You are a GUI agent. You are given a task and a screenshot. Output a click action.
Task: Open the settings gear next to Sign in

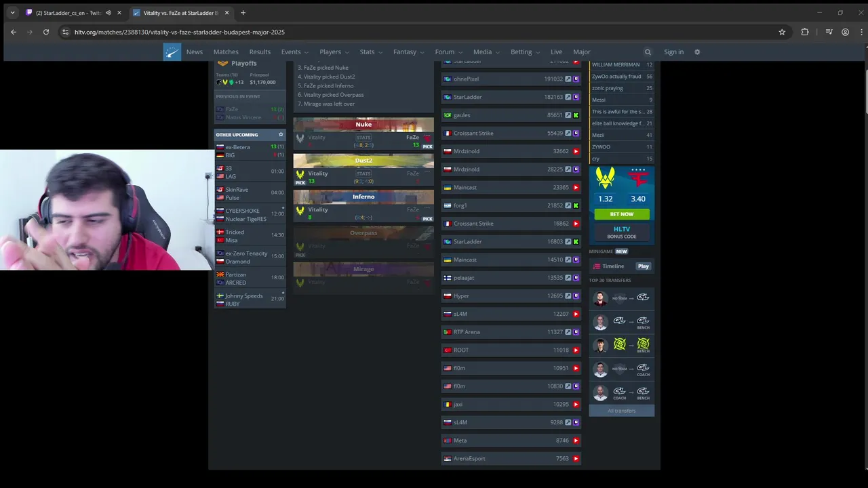click(x=697, y=52)
